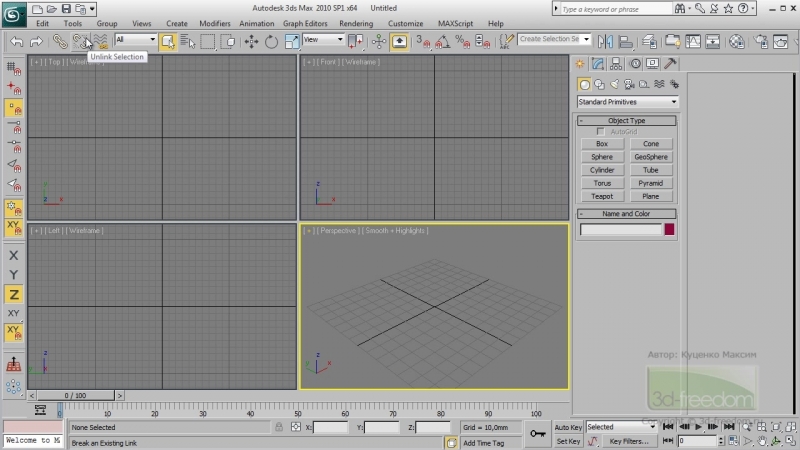
Task: Open the Standard Primitives dropdown
Action: 627,102
